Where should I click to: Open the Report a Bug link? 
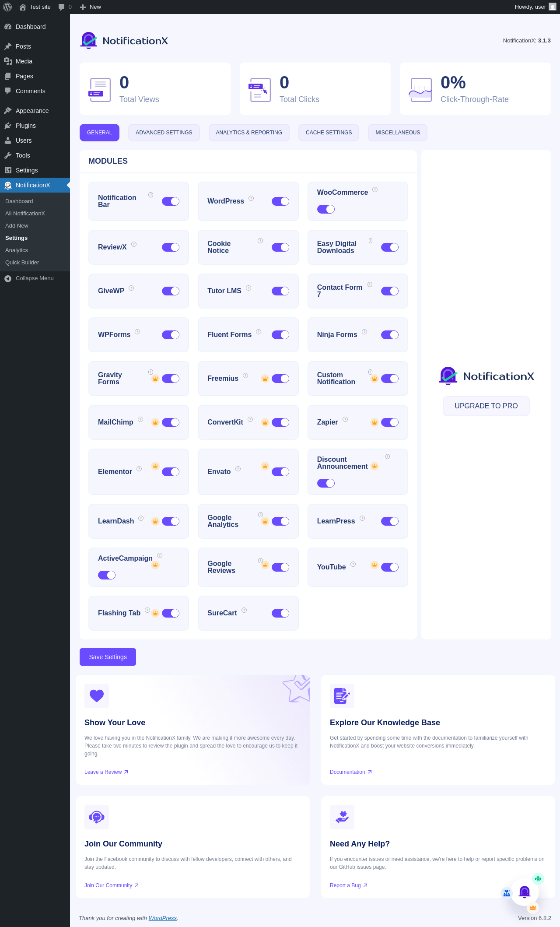(x=349, y=885)
